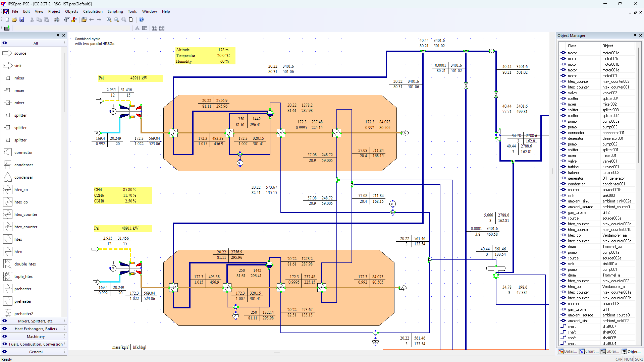Click the zoom in magnifier icon
Screen dimensions: 644x362
109,20
